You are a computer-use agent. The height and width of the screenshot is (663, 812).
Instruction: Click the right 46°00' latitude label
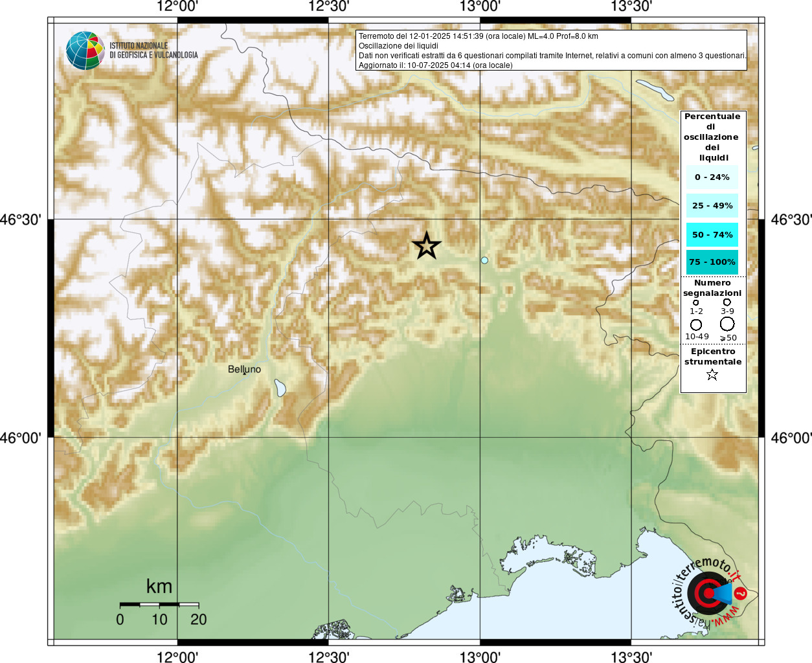click(791, 438)
